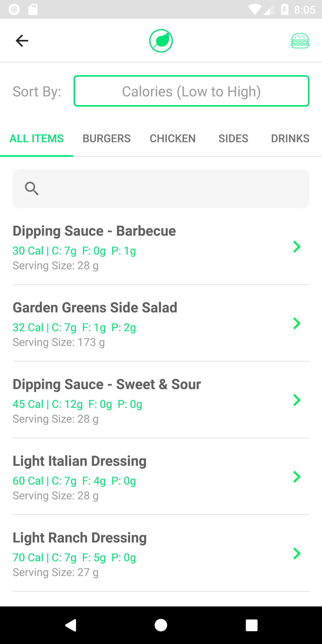
Task: Expand Light Ranch Dressing chevron
Action: (x=297, y=554)
